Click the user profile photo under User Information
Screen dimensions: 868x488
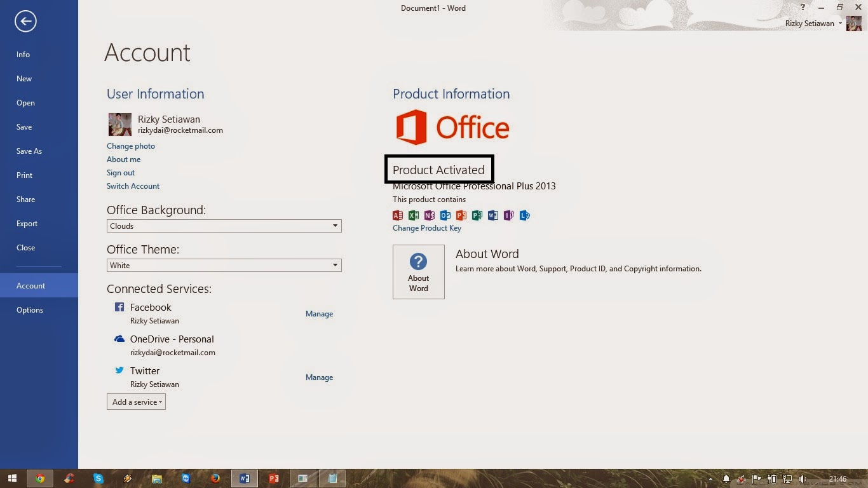coord(120,125)
